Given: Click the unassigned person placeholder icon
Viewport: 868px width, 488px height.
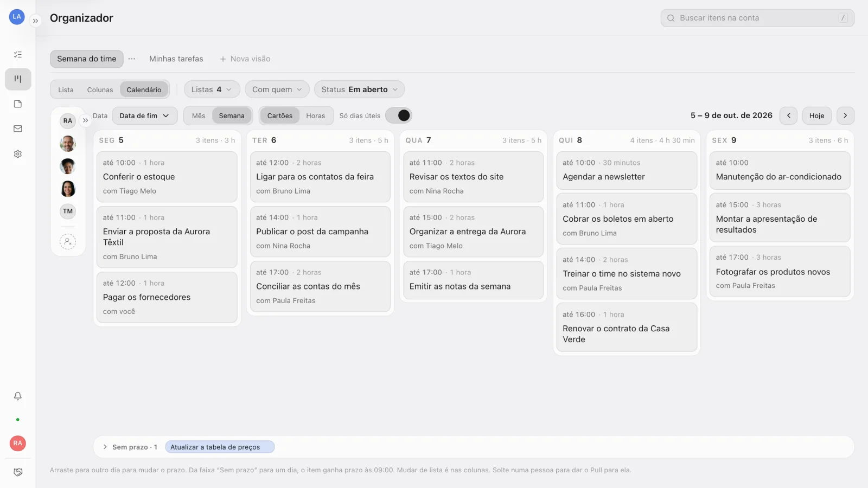Looking at the screenshot, I should [x=68, y=241].
